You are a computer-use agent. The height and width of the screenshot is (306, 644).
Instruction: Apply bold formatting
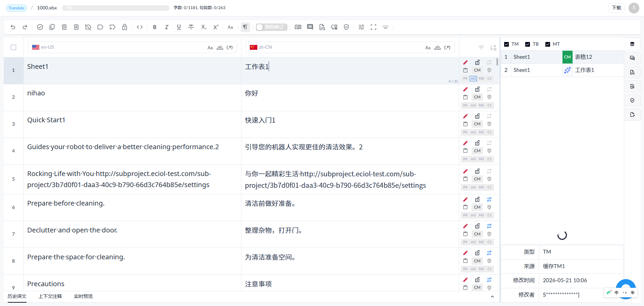tap(155, 27)
